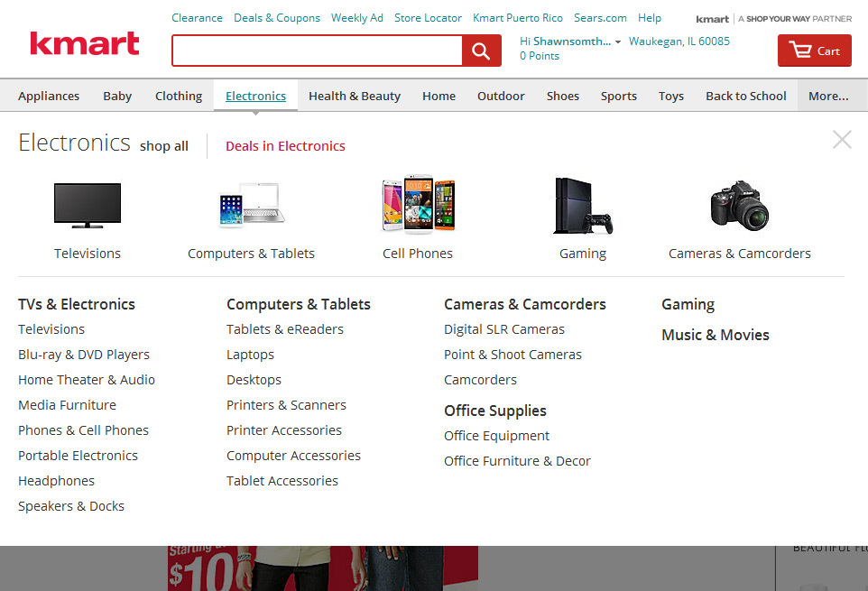Select the Cameras & Camcorders image
The height and width of the screenshot is (591, 868).
(x=740, y=206)
